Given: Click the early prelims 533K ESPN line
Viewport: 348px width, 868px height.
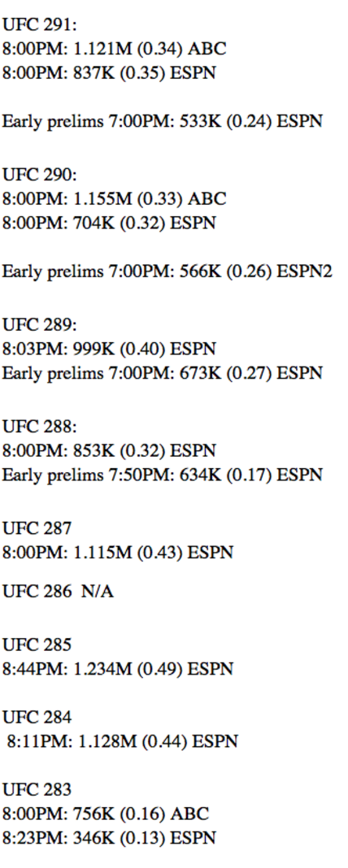Looking at the screenshot, I should pos(163,121).
